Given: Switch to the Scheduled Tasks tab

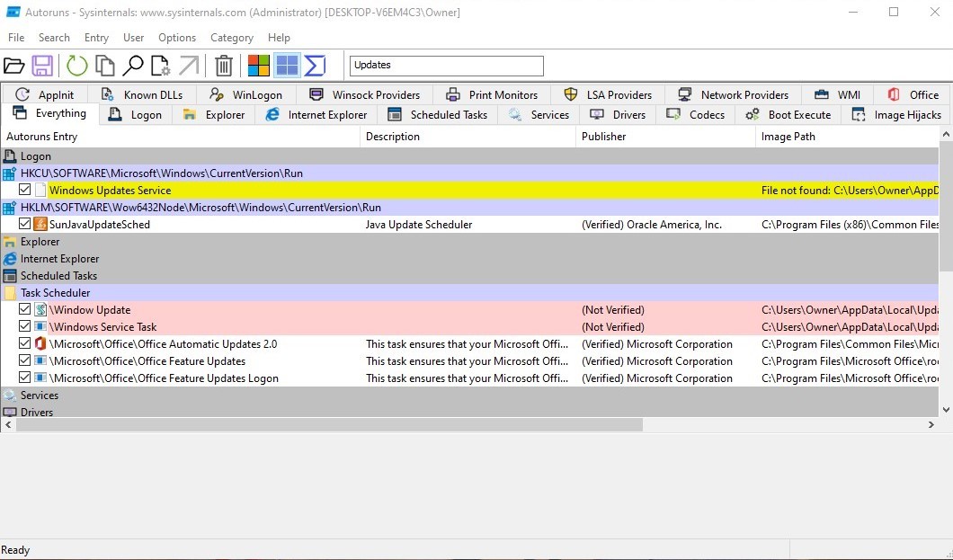Looking at the screenshot, I should pos(438,115).
